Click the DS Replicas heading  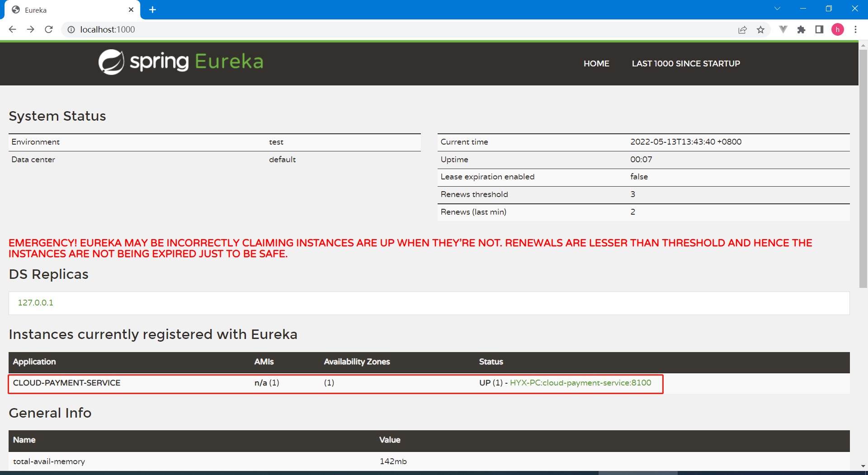click(49, 274)
